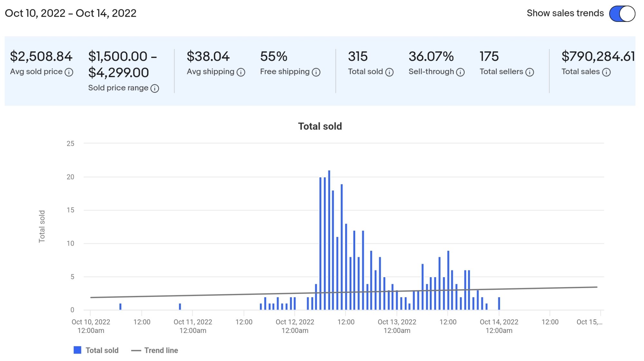Image resolution: width=644 pixels, height=361 pixels.
Task: Click the vertical Total sold axis title
Action: tap(42, 226)
